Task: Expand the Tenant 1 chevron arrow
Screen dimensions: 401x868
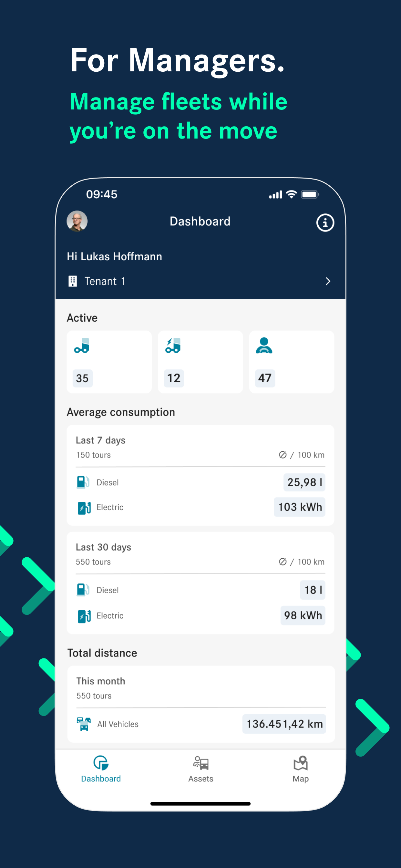Action: pos(327,281)
